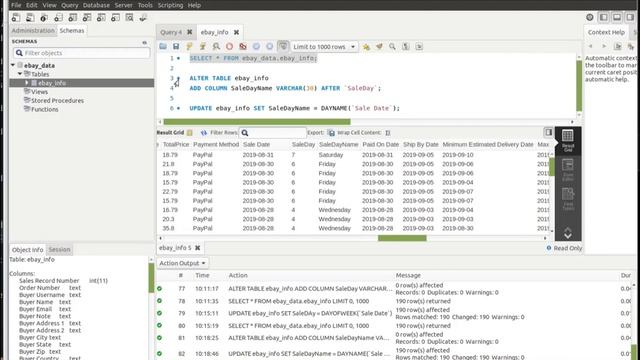Open the Limit to 1000 rows dropdown
The height and width of the screenshot is (360, 640).
[323, 47]
